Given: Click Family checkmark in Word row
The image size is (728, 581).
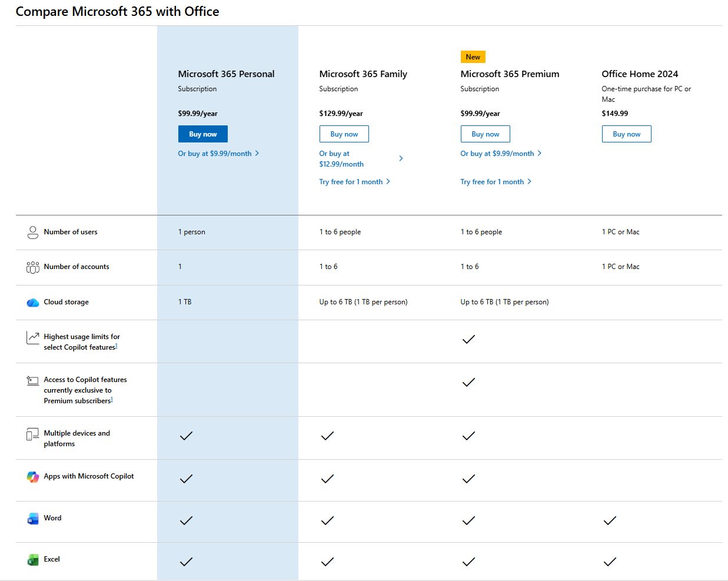Looking at the screenshot, I should [327, 521].
